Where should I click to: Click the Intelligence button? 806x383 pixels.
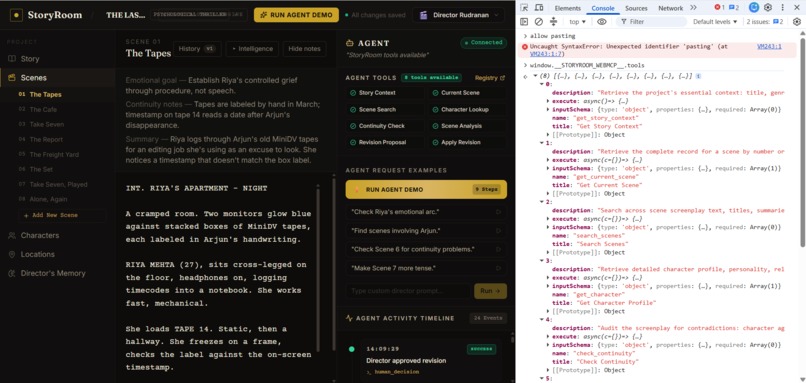[x=252, y=49]
